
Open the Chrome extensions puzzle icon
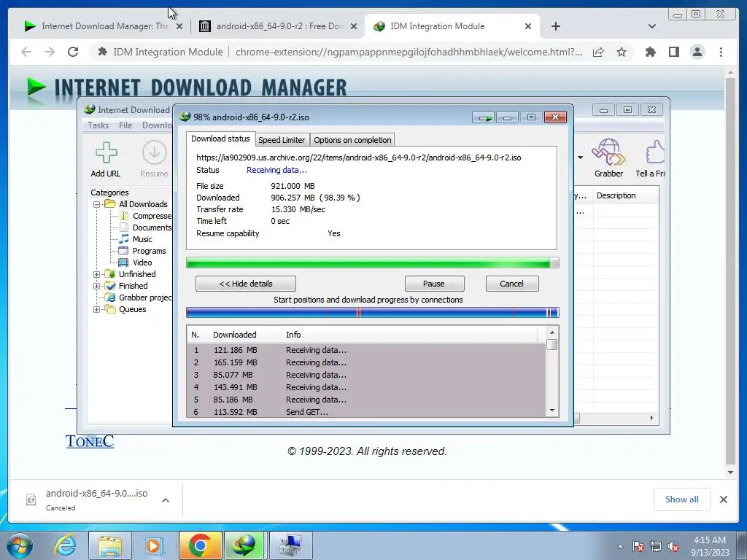coord(650,52)
